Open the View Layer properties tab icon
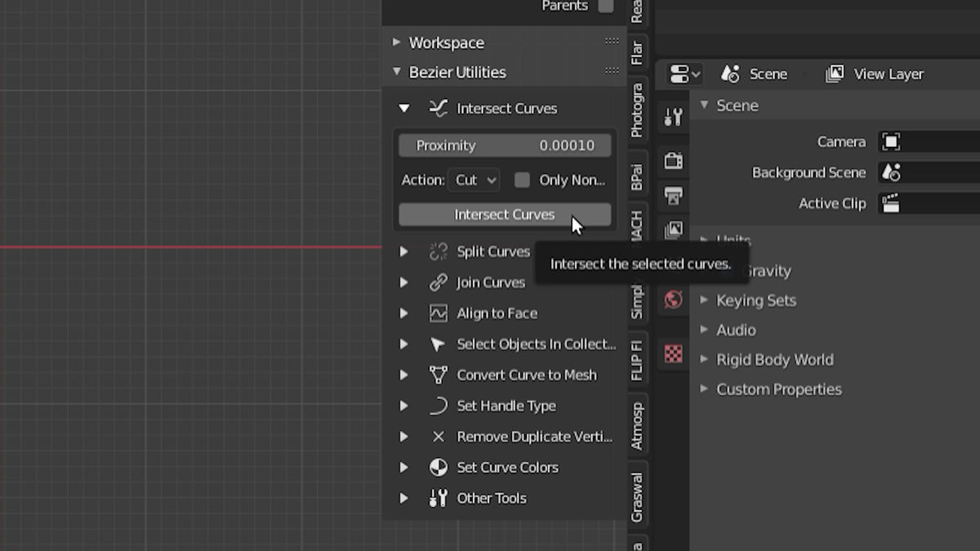 click(673, 230)
